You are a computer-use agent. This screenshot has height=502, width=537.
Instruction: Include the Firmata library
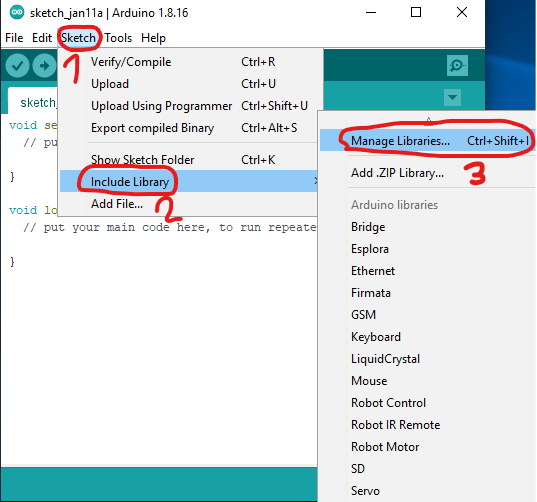point(427,293)
